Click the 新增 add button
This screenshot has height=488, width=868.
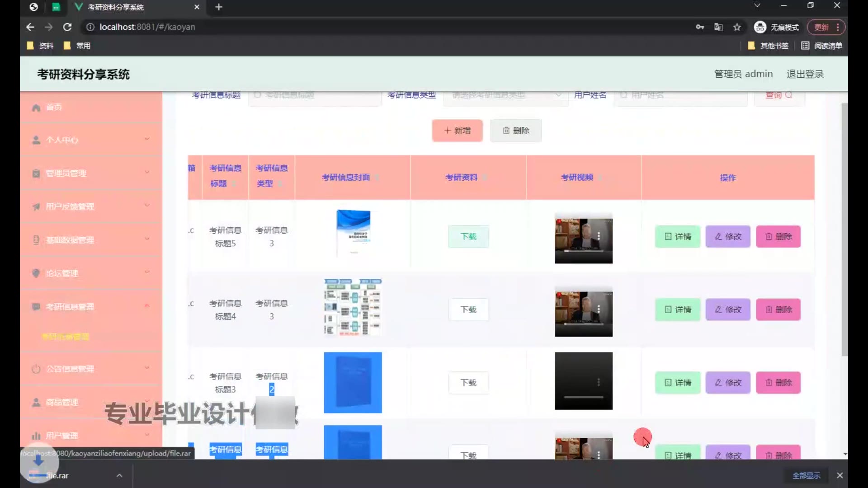pos(457,131)
